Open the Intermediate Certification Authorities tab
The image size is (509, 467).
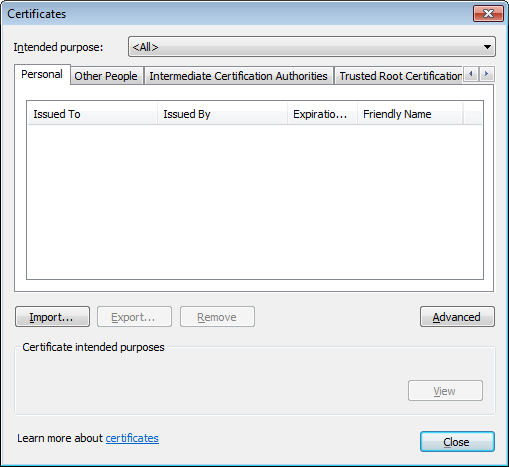click(239, 76)
